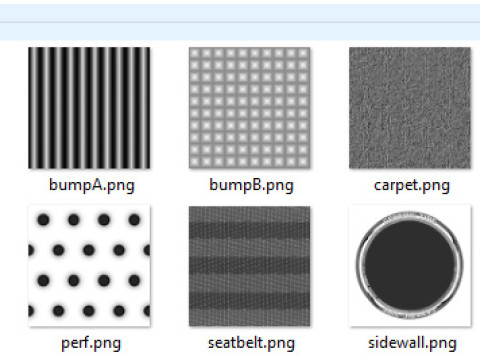The width and height of the screenshot is (480, 360).
Task: Click the seatbelt.png file name
Action: tap(251, 343)
